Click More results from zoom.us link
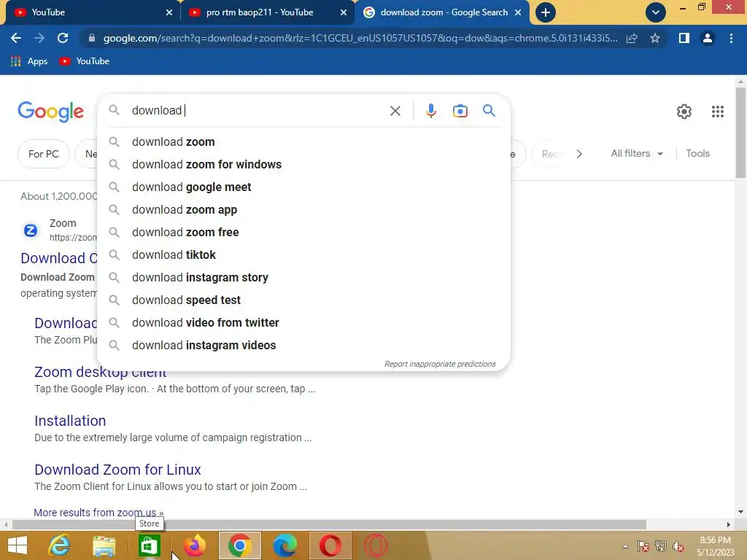The height and width of the screenshot is (560, 747). [98, 513]
